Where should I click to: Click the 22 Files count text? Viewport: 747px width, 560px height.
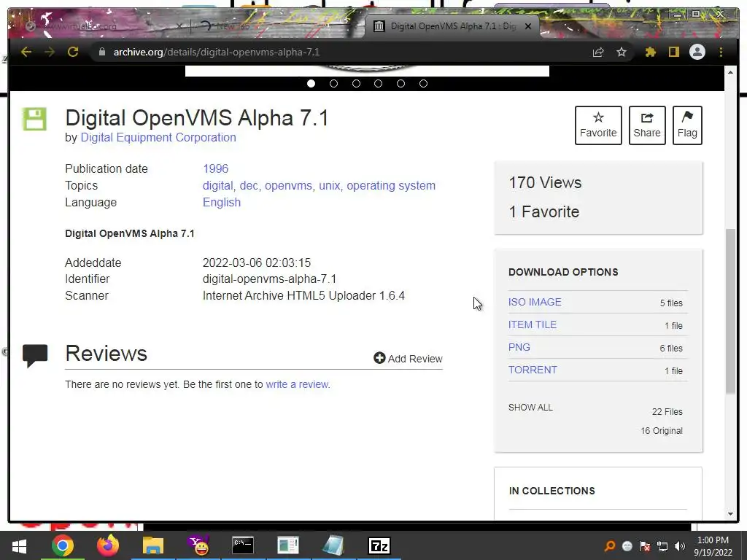coord(667,411)
